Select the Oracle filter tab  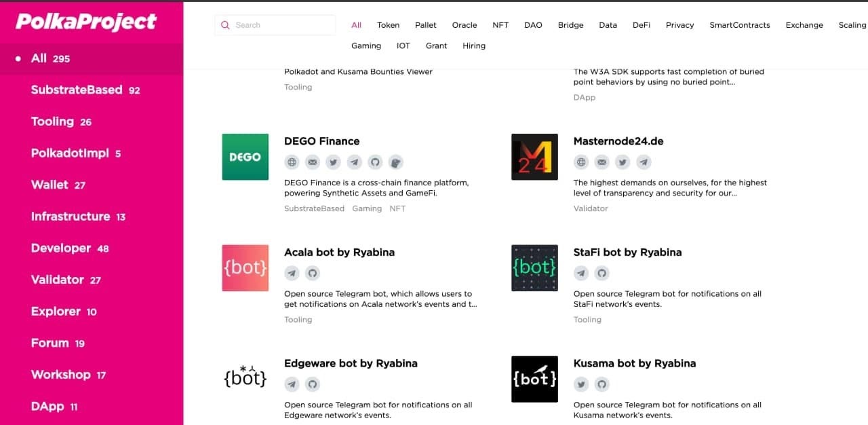465,25
